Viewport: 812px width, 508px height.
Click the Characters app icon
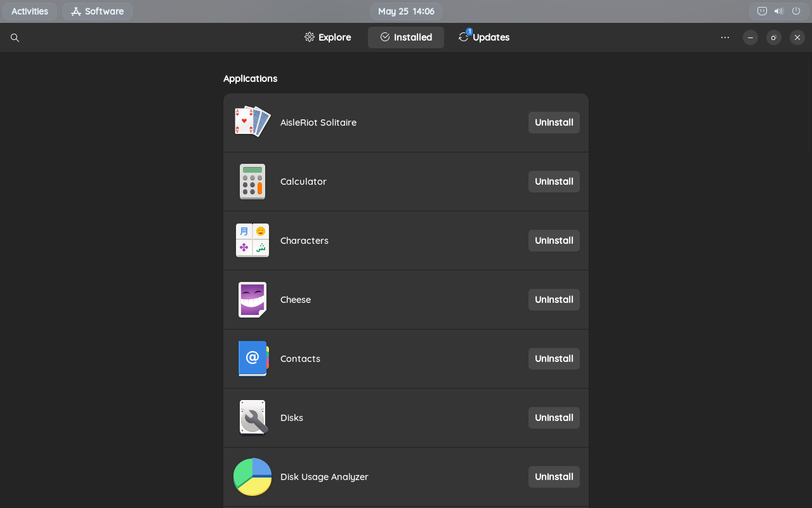pos(252,241)
